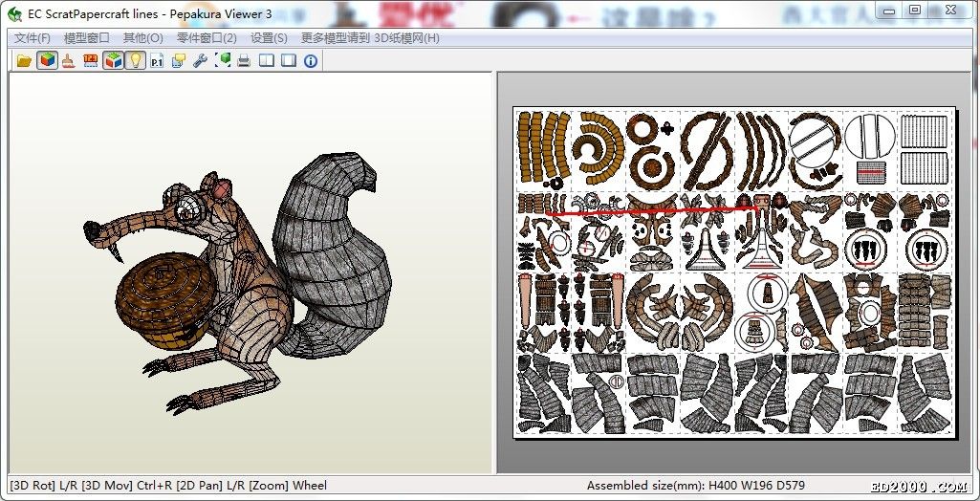Open the blue information icon
This screenshot has height=501, width=980.
pyautogui.click(x=311, y=60)
